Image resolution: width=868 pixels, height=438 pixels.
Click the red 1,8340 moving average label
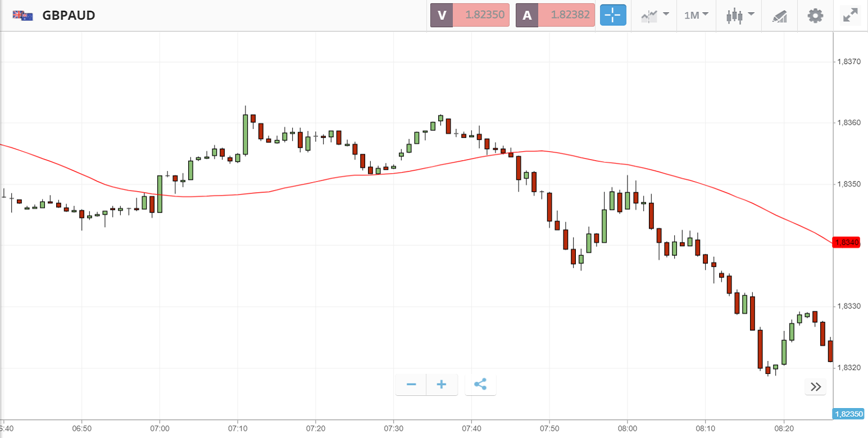click(847, 242)
